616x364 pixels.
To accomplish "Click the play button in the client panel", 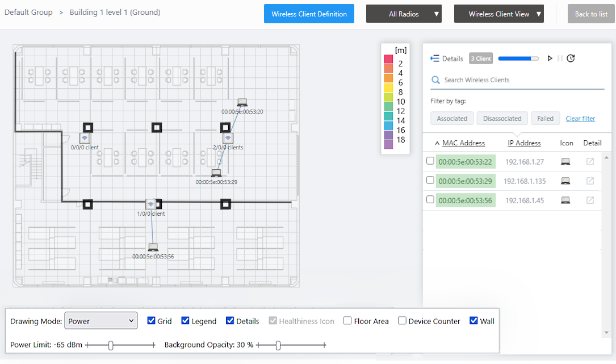I will point(550,58).
